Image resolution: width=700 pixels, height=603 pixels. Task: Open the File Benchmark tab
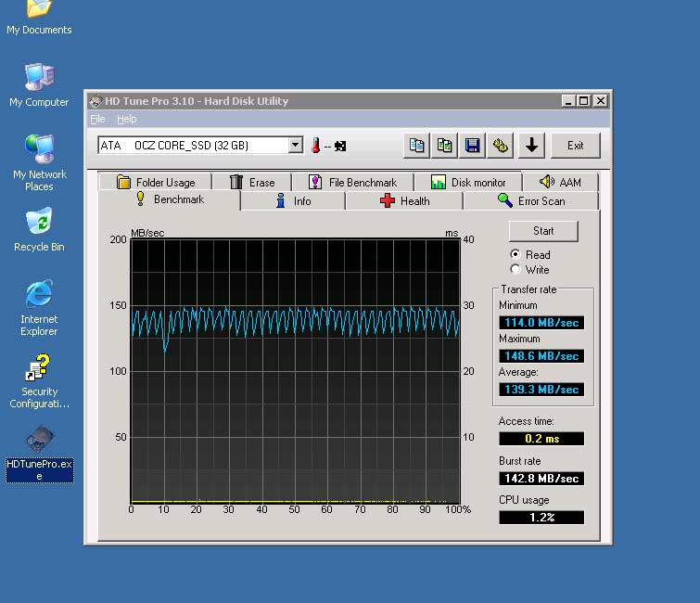(352, 183)
